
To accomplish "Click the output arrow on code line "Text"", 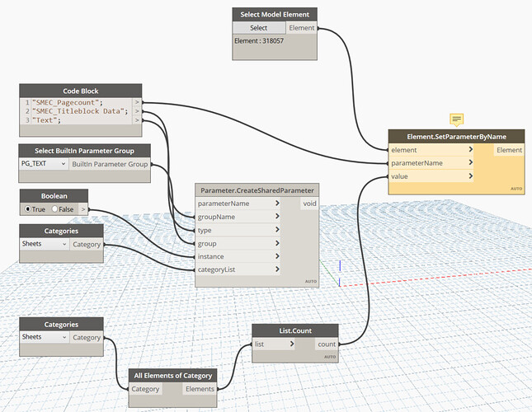I will [137, 120].
